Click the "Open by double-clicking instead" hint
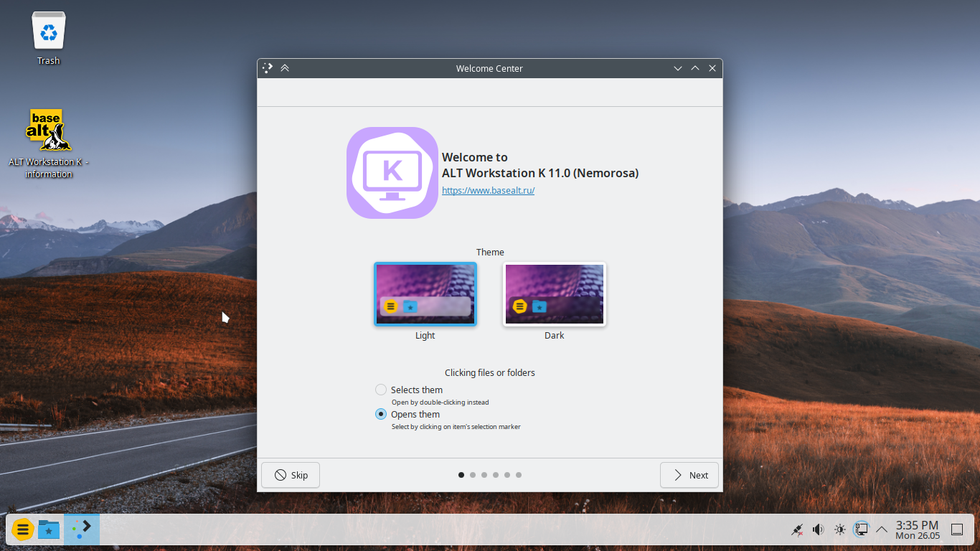The width and height of the screenshot is (980, 551). [x=440, y=402]
